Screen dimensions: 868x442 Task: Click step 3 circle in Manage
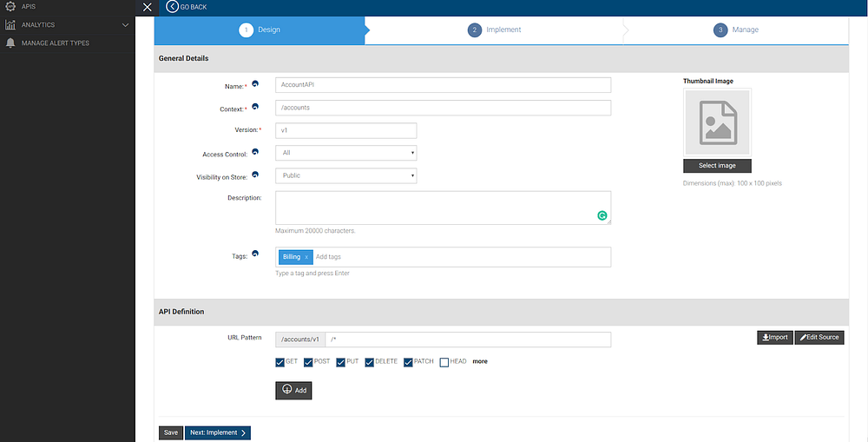pyautogui.click(x=720, y=30)
